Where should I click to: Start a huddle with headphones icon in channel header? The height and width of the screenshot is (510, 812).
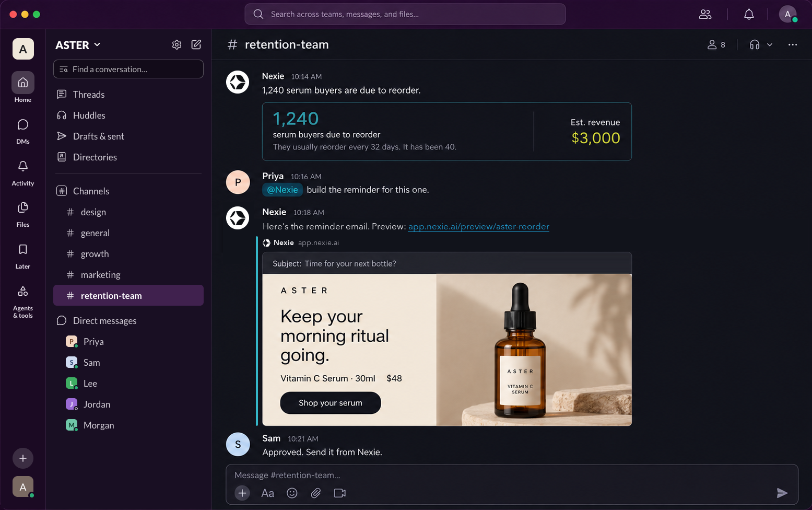[x=755, y=45]
